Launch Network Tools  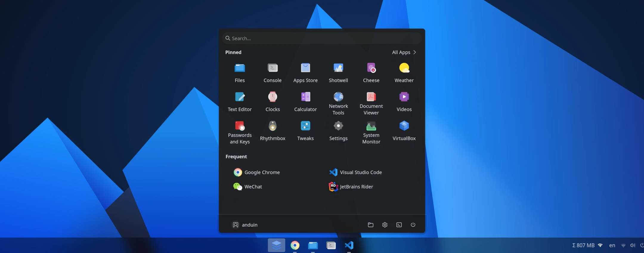pyautogui.click(x=338, y=103)
